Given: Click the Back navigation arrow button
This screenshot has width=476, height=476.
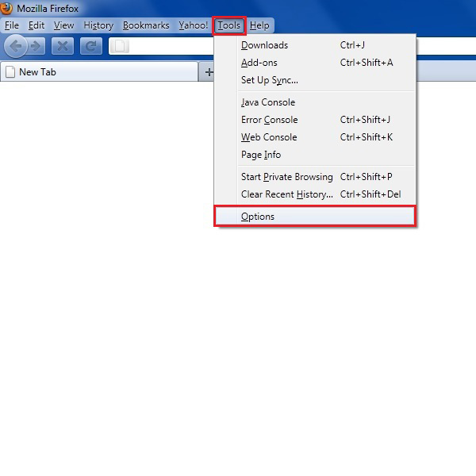Looking at the screenshot, I should [15, 46].
